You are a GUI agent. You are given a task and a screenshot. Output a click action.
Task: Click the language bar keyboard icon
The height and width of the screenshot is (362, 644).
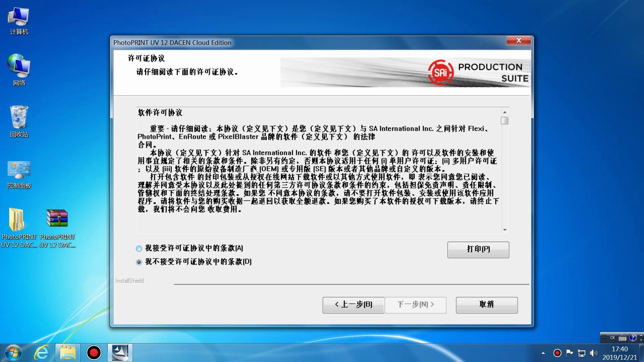pos(623,338)
